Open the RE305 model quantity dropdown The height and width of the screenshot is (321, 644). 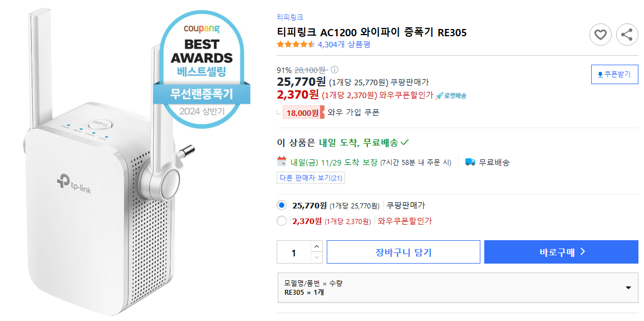click(x=628, y=288)
